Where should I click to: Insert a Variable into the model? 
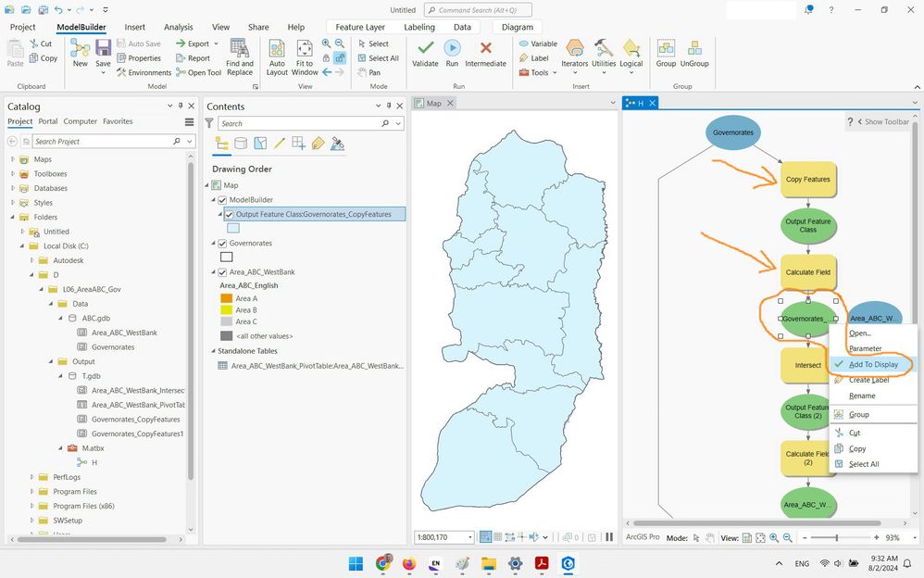click(538, 44)
